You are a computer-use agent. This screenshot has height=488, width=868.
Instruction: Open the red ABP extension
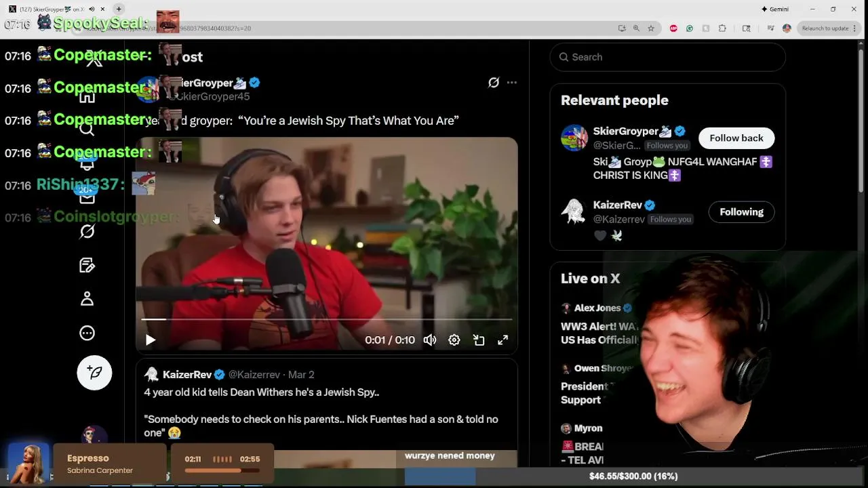[x=673, y=28]
